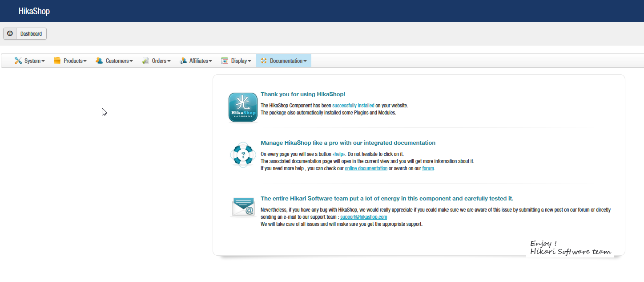Expand the Orders dropdown arrow
The height and width of the screenshot is (282, 644).
point(169,61)
